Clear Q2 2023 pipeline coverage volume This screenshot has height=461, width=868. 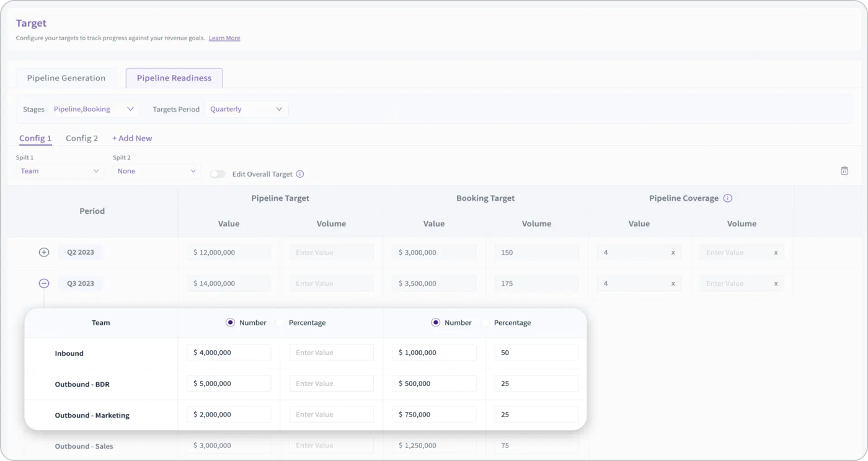click(776, 253)
